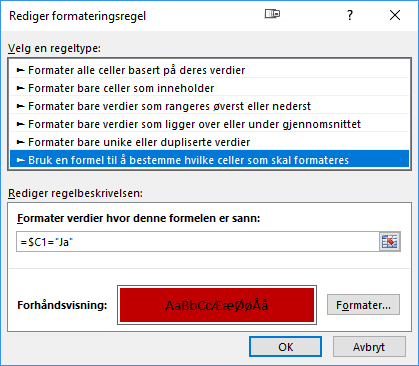Select 'Formater bare unike eller dupliserte verdier'
The width and height of the screenshot is (419, 366).
[x=209, y=142]
